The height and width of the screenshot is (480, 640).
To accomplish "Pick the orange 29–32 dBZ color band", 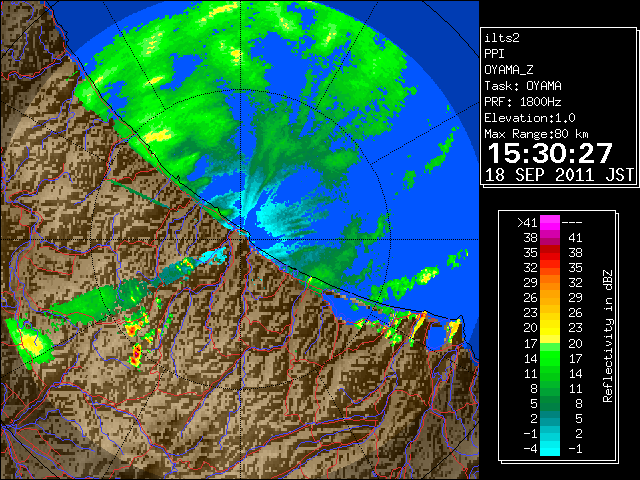I will [x=550, y=283].
